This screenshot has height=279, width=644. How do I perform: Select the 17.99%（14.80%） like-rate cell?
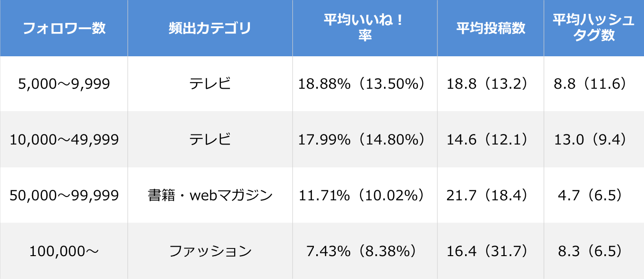(365, 140)
